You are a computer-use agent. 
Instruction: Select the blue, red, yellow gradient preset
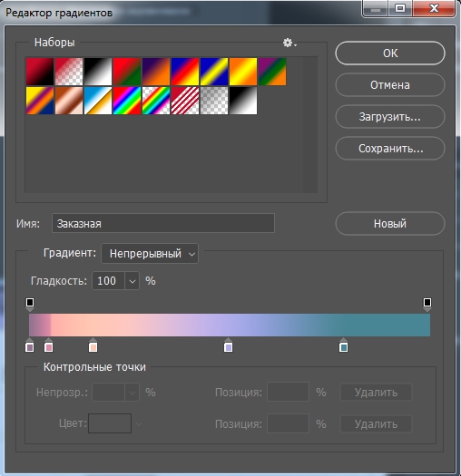pos(185,72)
